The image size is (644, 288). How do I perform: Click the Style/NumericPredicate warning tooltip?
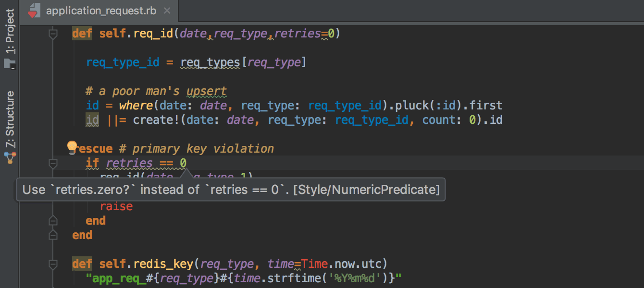point(231,190)
